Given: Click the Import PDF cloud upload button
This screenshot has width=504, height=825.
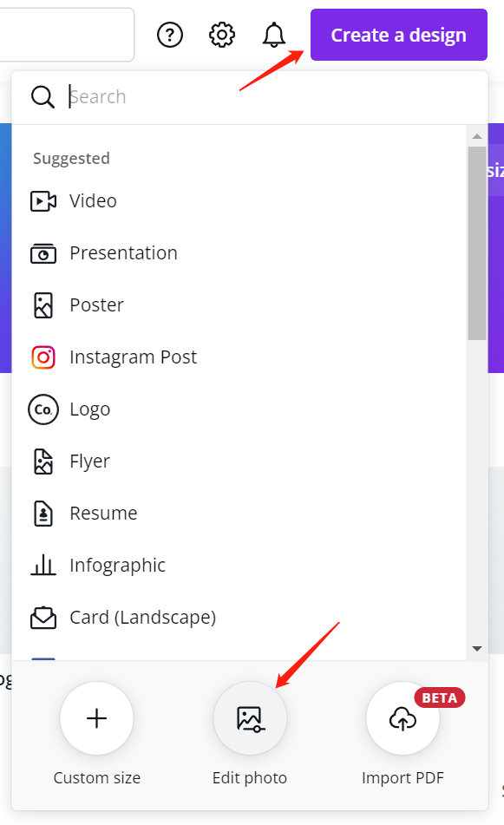Looking at the screenshot, I should (403, 718).
